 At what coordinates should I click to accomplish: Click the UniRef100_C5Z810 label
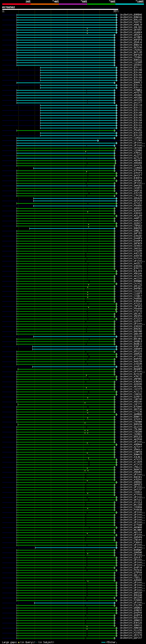(x=131, y=50)
